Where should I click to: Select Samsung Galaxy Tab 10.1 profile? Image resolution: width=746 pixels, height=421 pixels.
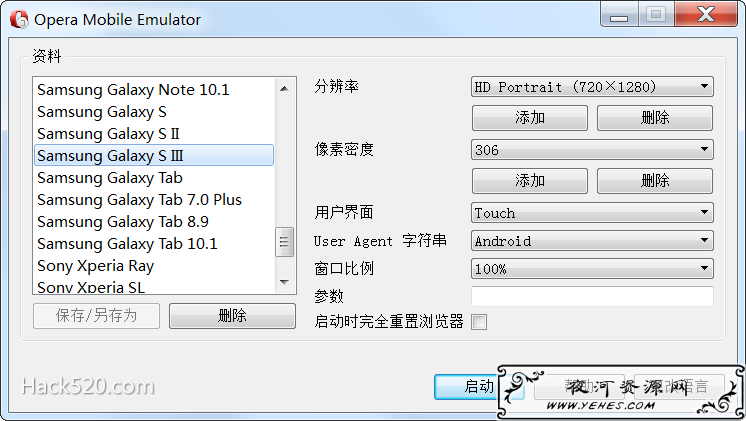click(154, 243)
